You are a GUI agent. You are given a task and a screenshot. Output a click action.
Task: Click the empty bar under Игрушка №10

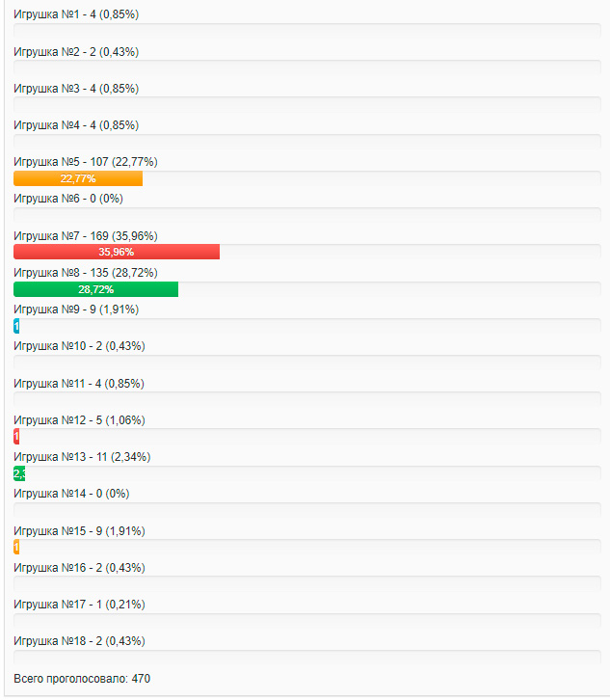click(x=307, y=363)
